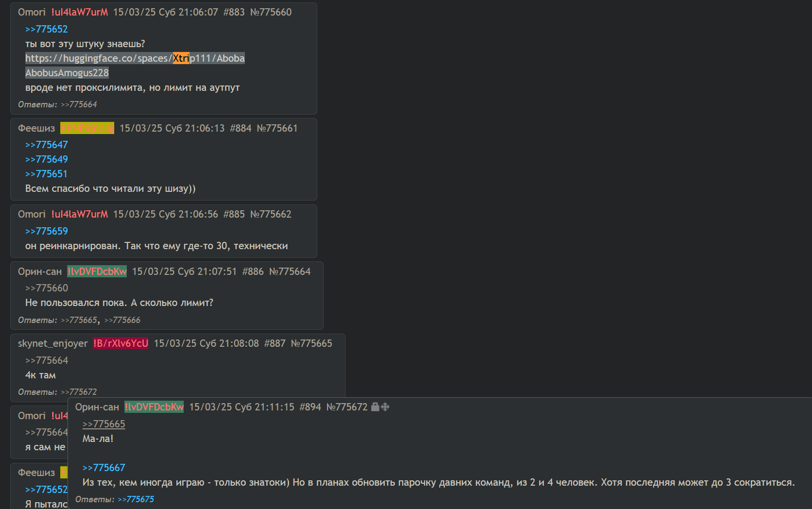Click post number №775662
Viewport: 812px width, 509px height.
click(x=271, y=214)
